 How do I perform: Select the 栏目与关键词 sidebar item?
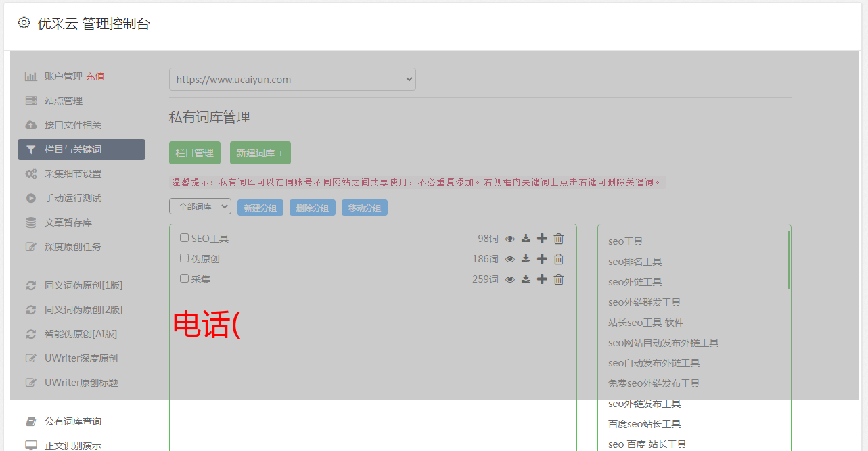[x=81, y=149]
